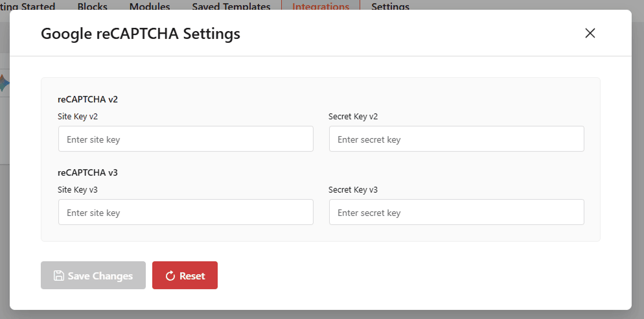Click the "Site Key v2" label
This screenshot has height=319, width=644.
point(78,117)
